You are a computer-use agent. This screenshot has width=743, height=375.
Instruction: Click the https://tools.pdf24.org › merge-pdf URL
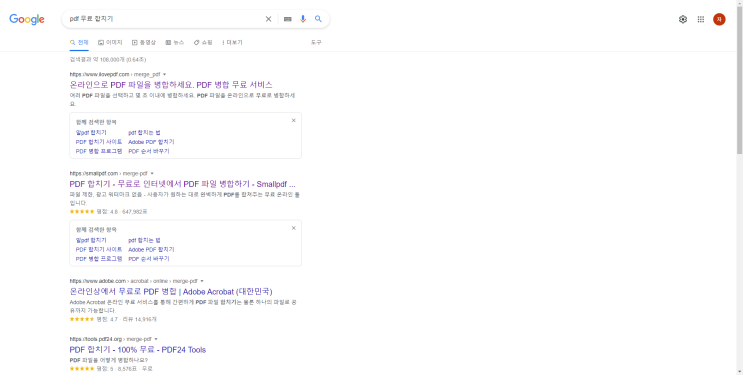(111, 339)
